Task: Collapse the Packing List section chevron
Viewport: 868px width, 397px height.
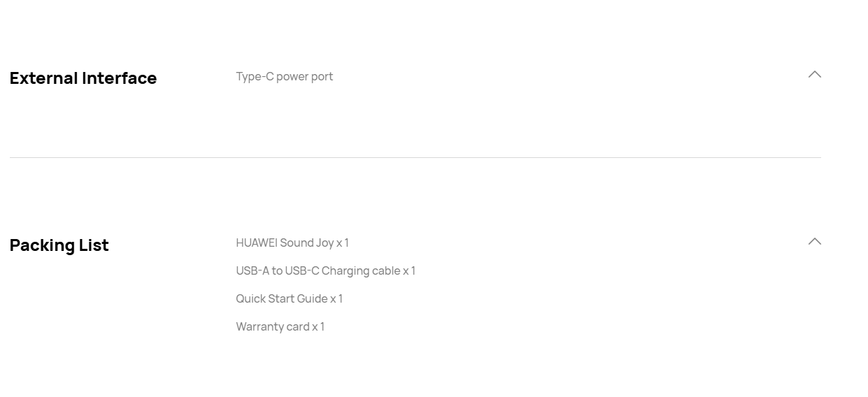Action: [x=814, y=241]
